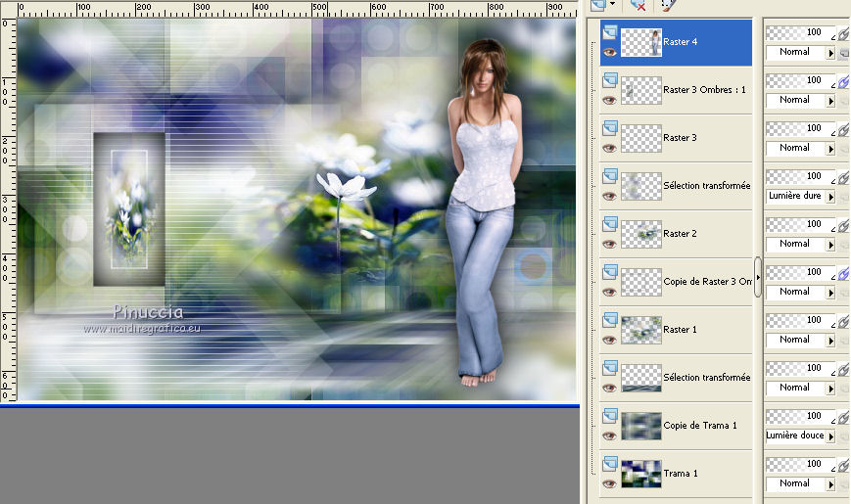The height and width of the screenshot is (504, 851).
Task: Click the layer link icon for Raster 4
Action: pyautogui.click(x=842, y=32)
